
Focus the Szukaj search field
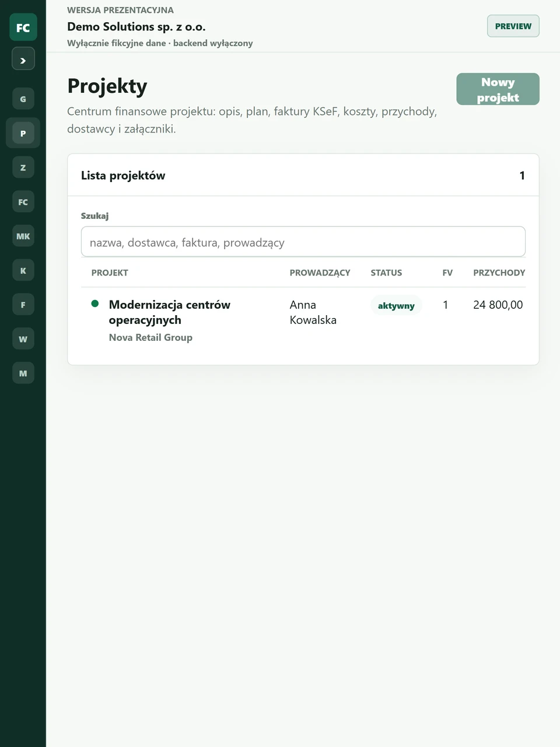click(303, 242)
